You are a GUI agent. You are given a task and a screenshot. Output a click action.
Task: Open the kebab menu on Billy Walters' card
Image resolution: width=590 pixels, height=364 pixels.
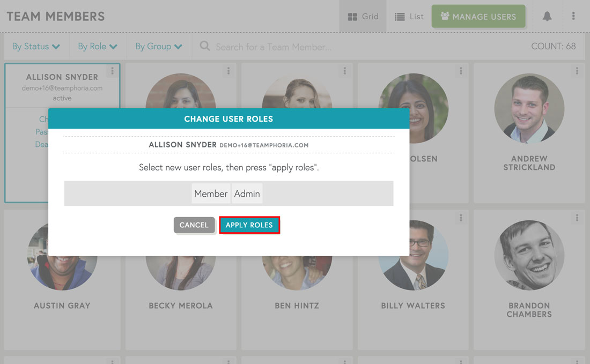pos(460,218)
